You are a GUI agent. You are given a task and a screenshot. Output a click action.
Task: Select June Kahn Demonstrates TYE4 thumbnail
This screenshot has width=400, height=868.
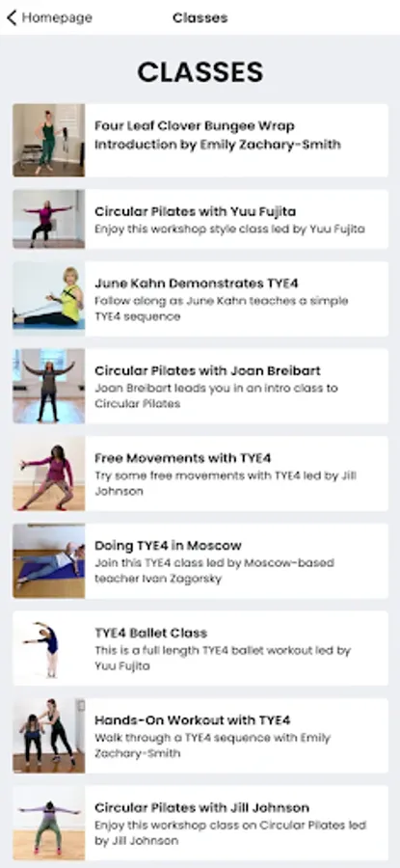[49, 299]
